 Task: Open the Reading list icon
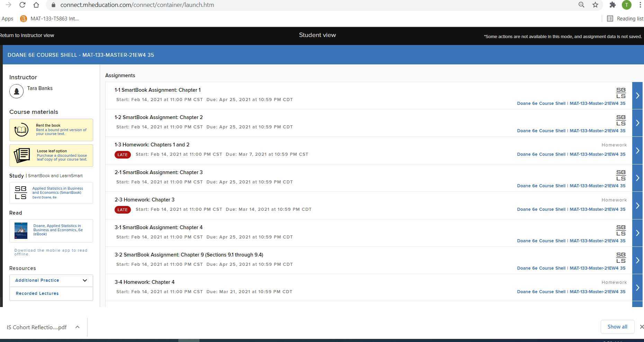[x=610, y=19]
